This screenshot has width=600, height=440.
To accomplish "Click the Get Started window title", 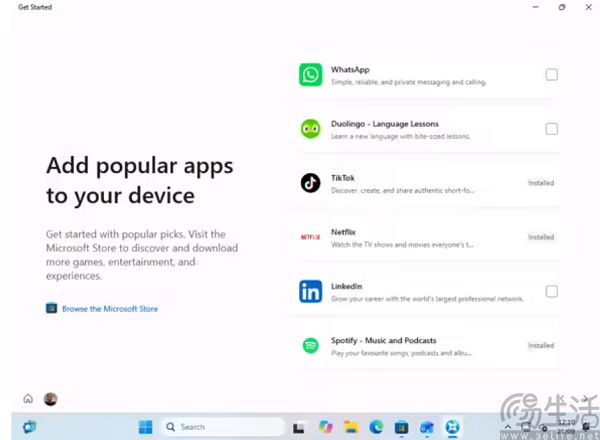I will point(35,7).
